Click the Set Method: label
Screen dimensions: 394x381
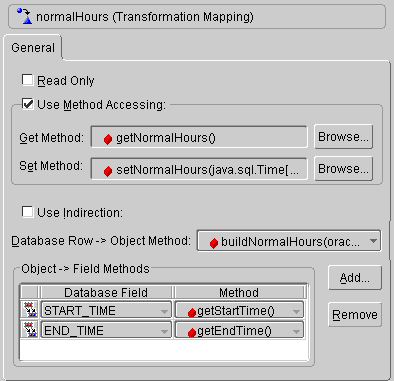tap(51, 166)
